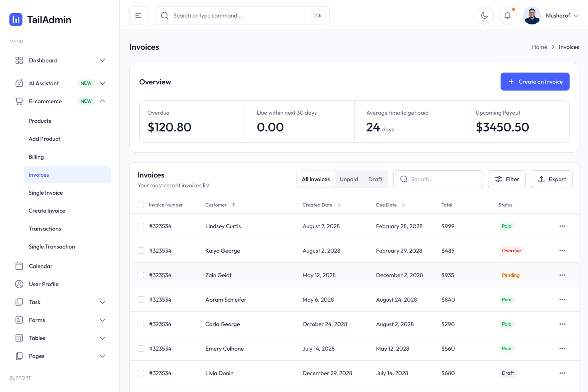Check the Emery Culhane invoice checkbox

(141, 348)
